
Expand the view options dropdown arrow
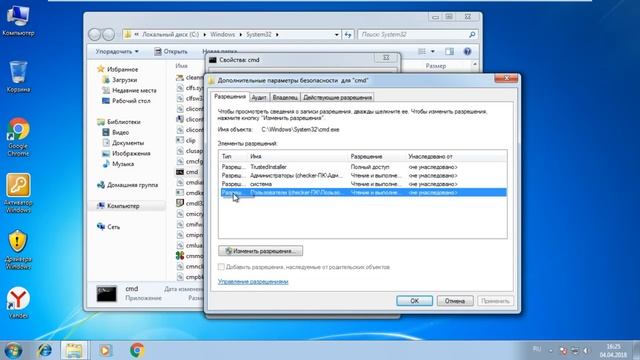[433, 51]
